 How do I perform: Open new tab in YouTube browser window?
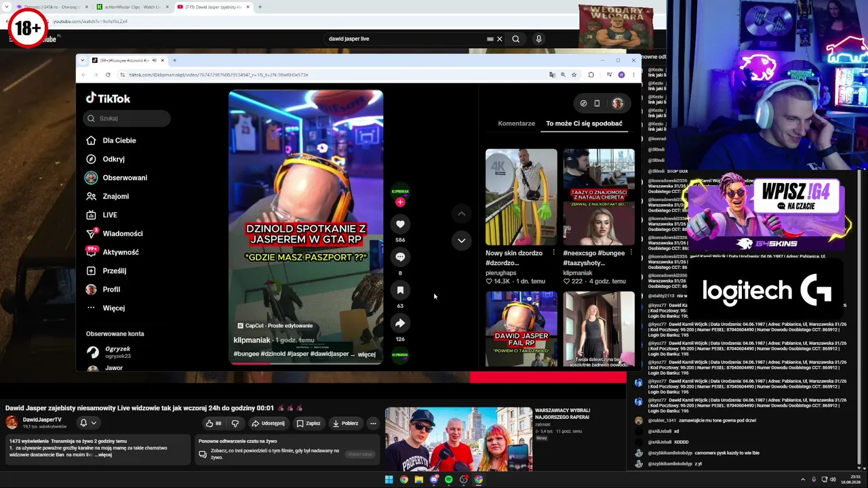click(x=260, y=7)
